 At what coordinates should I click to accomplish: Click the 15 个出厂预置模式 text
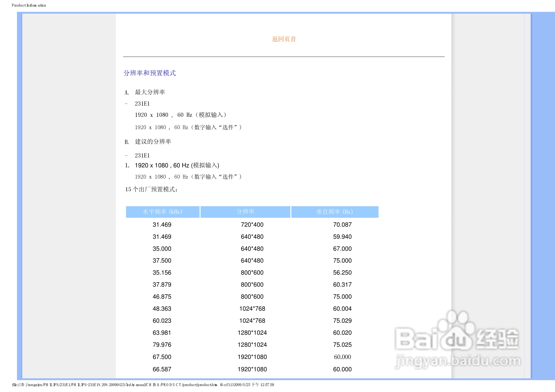click(x=151, y=189)
